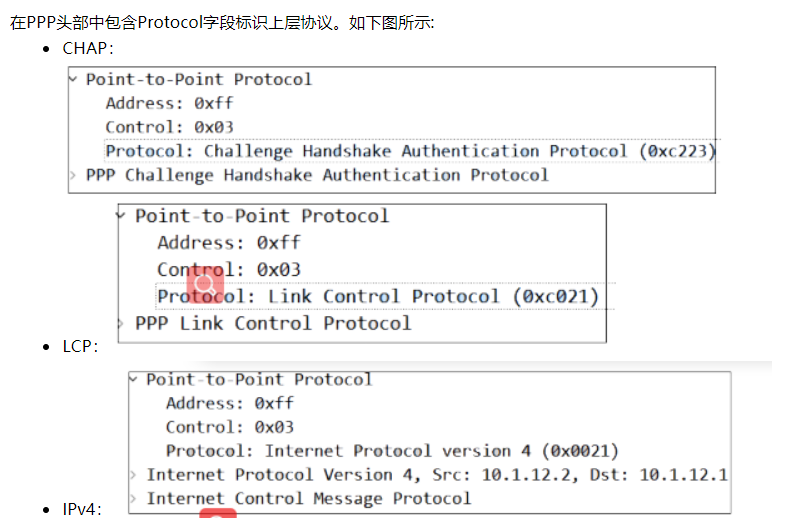Select Protocol: Internet Protocol version 4 (0x0021) line
785x530 pixels.
coord(392,451)
